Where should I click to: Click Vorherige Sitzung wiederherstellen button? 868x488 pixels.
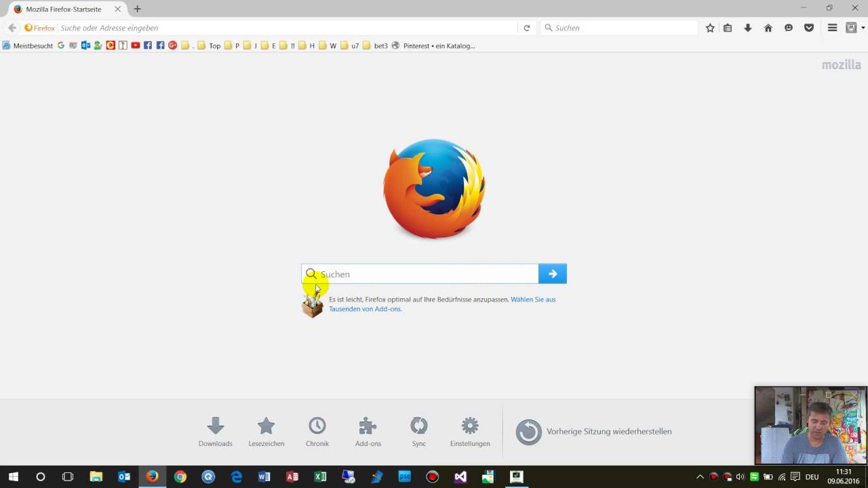[x=593, y=432]
